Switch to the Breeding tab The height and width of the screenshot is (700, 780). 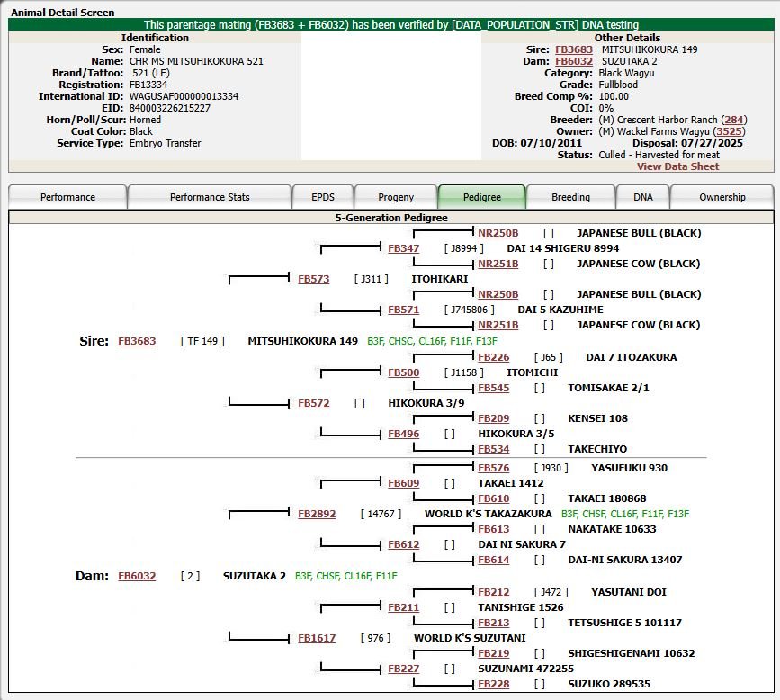(570, 197)
